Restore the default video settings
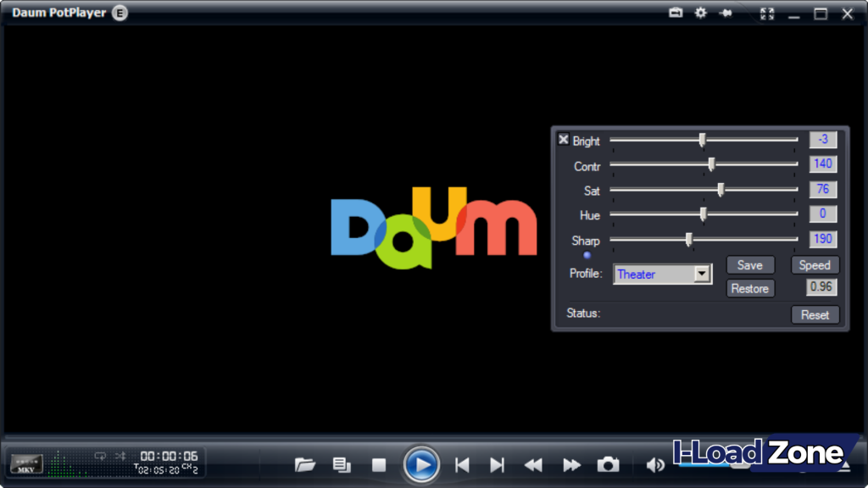Viewport: 868px width, 488px height. pos(750,288)
